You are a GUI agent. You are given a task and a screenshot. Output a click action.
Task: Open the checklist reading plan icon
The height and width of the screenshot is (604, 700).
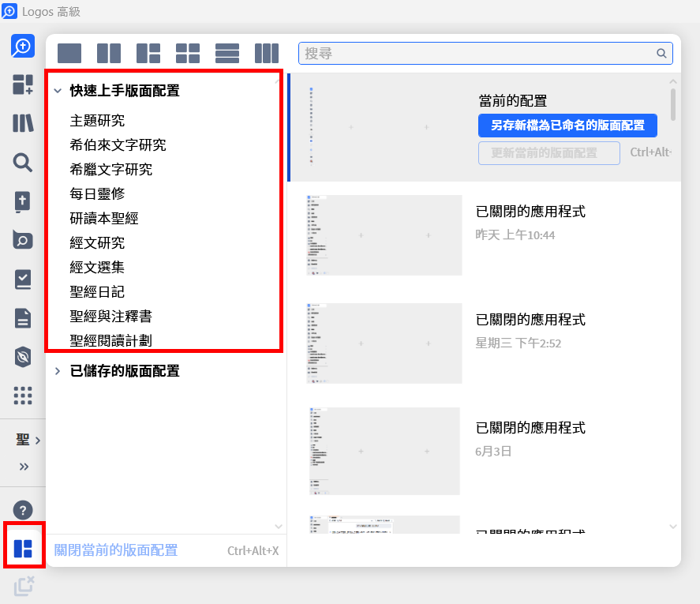tap(23, 279)
